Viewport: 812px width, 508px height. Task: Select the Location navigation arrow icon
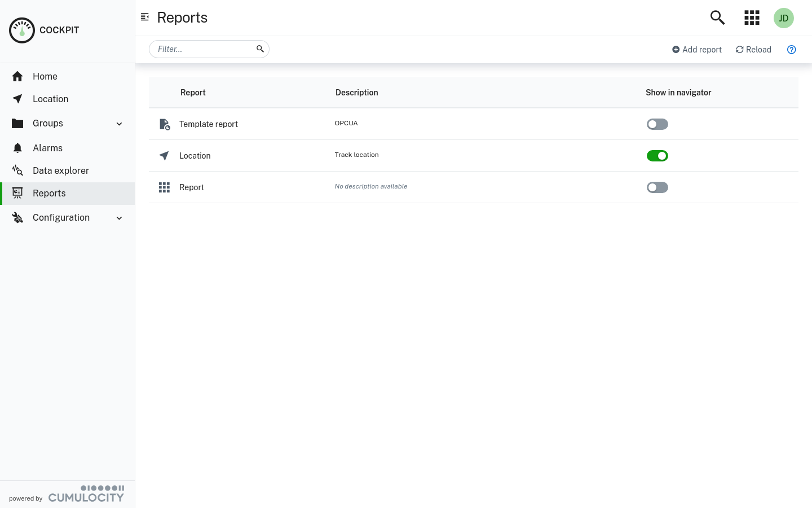pos(17,99)
